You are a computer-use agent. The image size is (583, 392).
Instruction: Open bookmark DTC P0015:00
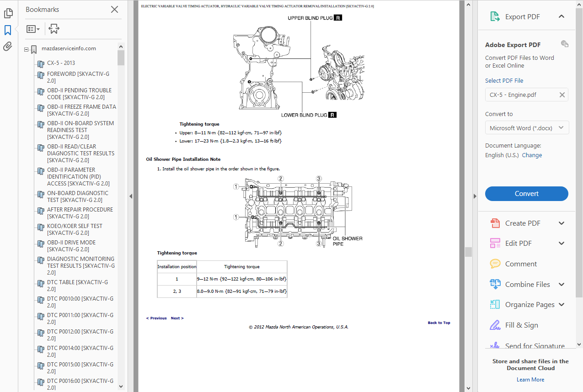click(x=80, y=368)
